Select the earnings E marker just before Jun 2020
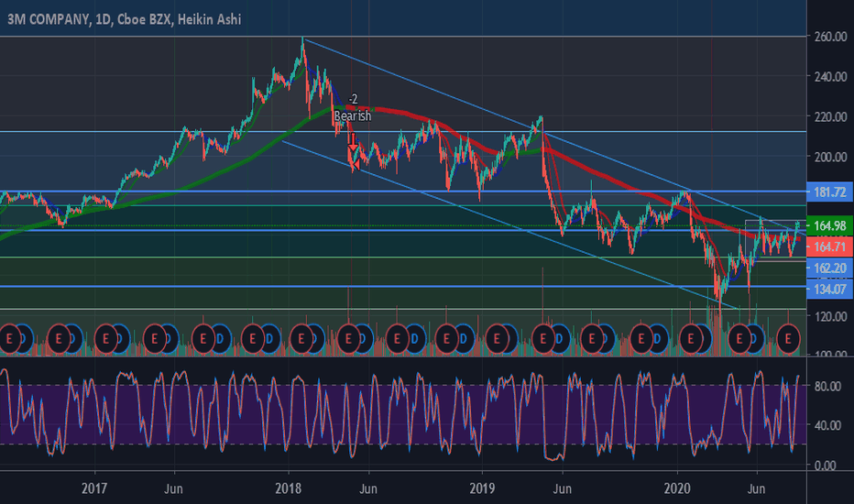The width and height of the screenshot is (854, 504). [739, 339]
